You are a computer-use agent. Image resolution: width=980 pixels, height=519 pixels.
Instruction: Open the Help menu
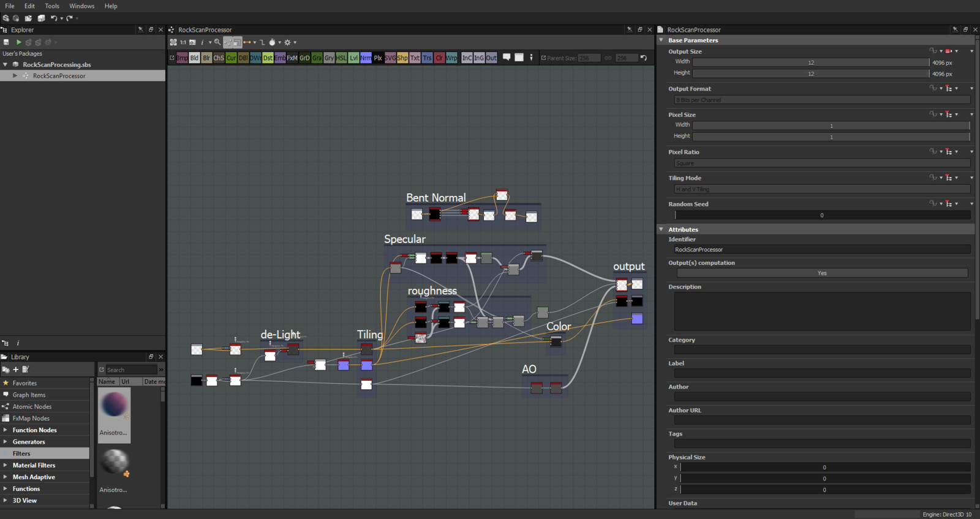pyautogui.click(x=111, y=6)
